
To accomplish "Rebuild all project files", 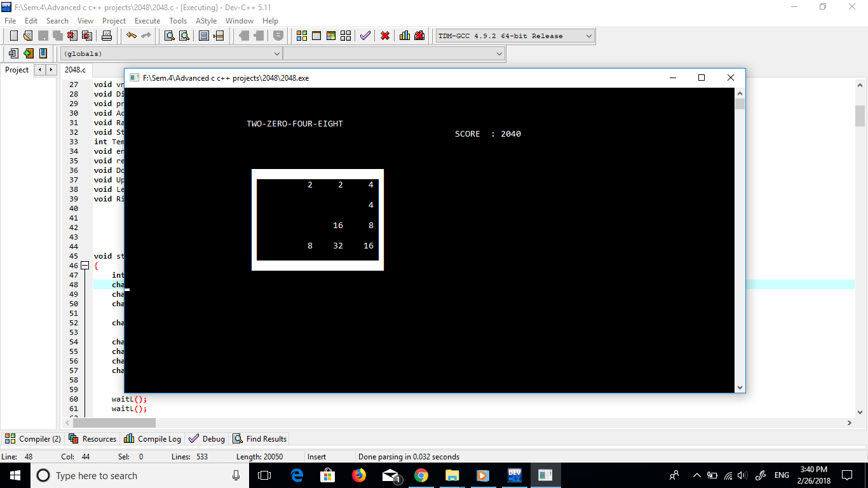I will (345, 36).
